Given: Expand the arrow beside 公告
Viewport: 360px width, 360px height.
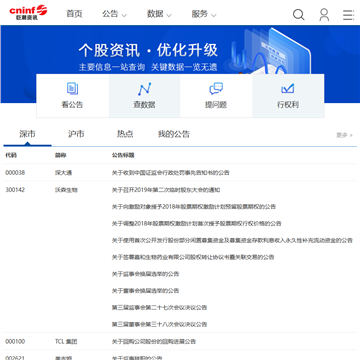Looking at the screenshot, I should (x=124, y=15).
